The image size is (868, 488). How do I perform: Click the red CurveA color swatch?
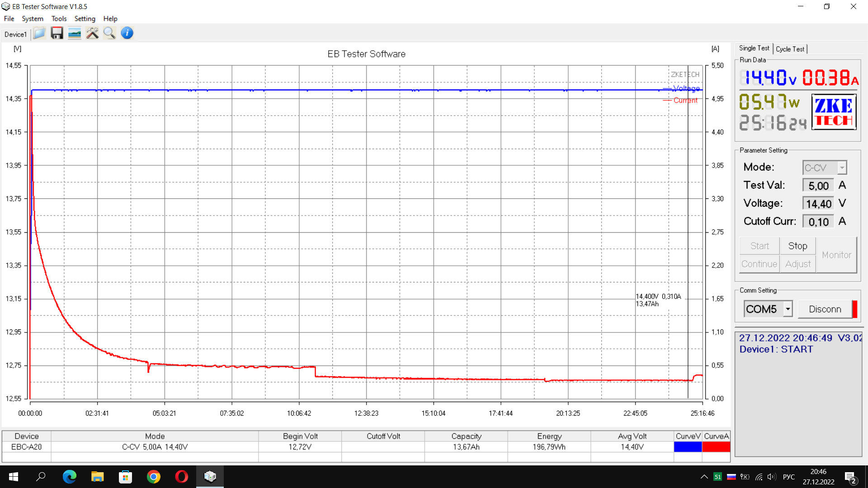[x=716, y=447]
